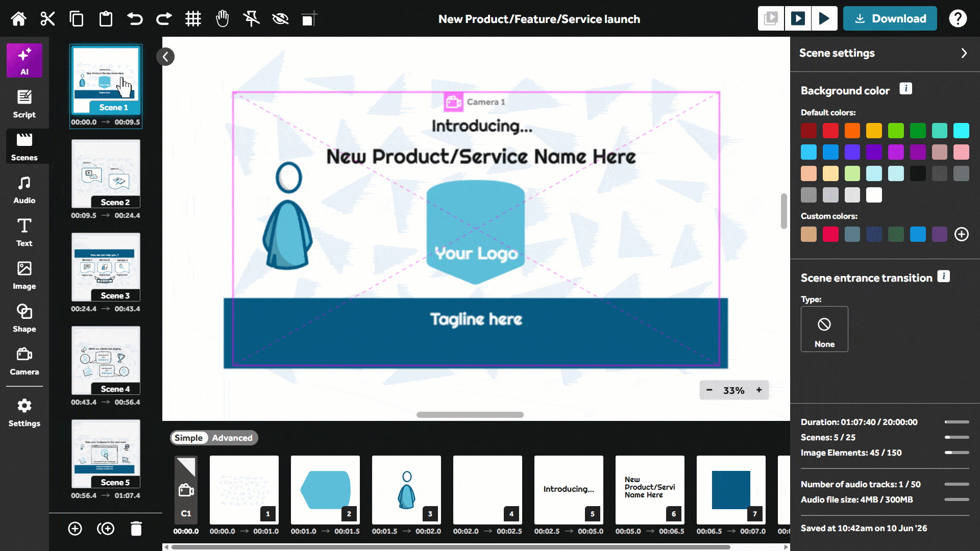Zoom in the canvas with plus
980x551 pixels.
759,390
